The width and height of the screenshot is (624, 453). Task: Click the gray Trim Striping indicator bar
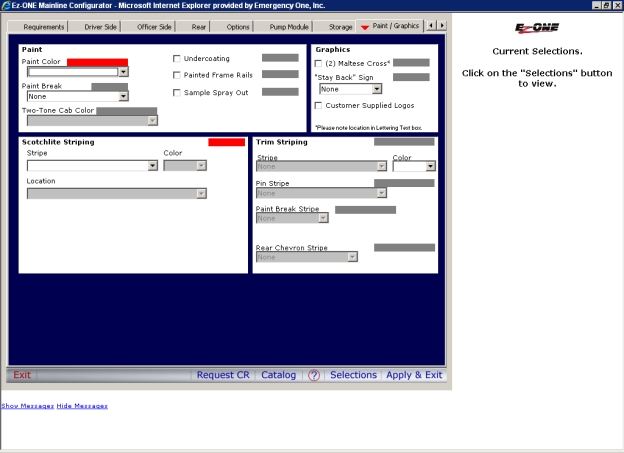coord(404,142)
